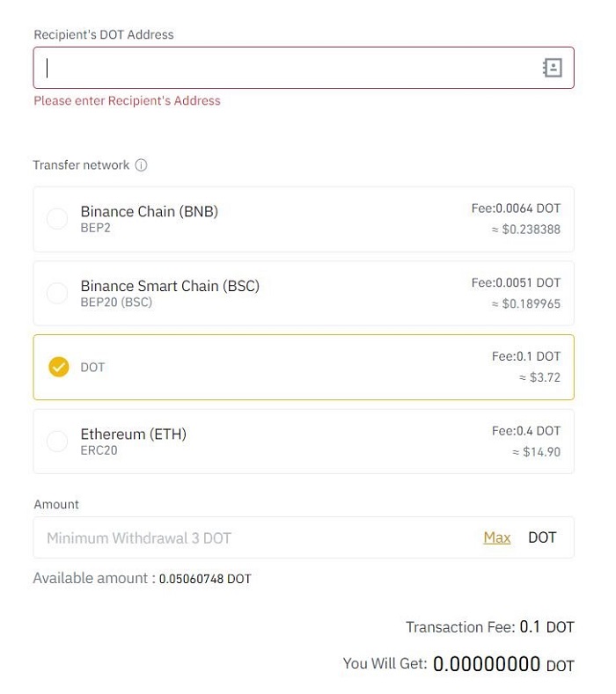Click the Transfer network label
This screenshot has width=616, height=694.
pos(81,165)
